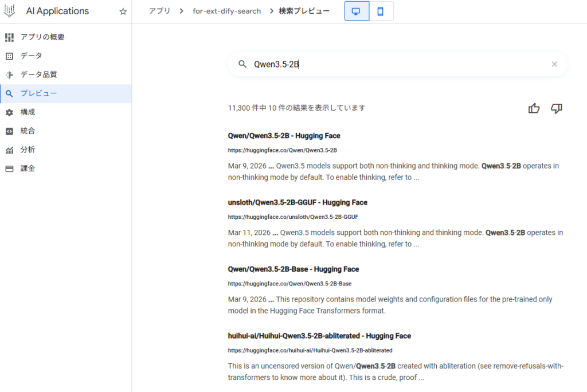Open the 課金 billing card icon

pos(9,169)
